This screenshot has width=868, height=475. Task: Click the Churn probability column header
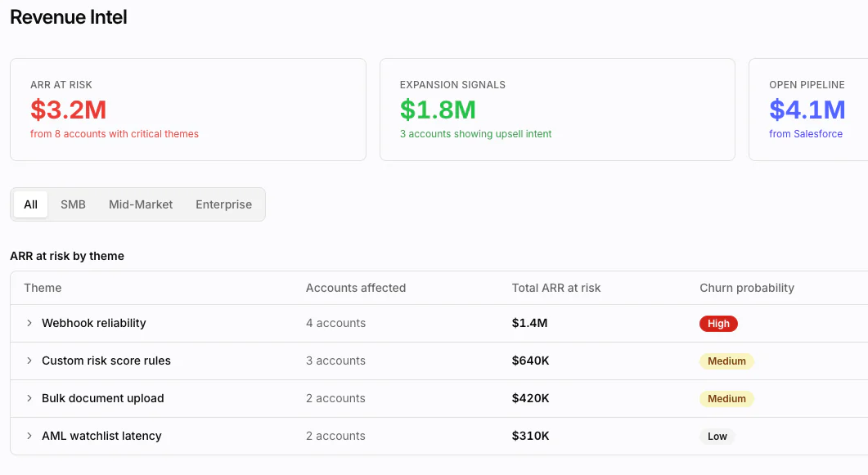(x=747, y=288)
